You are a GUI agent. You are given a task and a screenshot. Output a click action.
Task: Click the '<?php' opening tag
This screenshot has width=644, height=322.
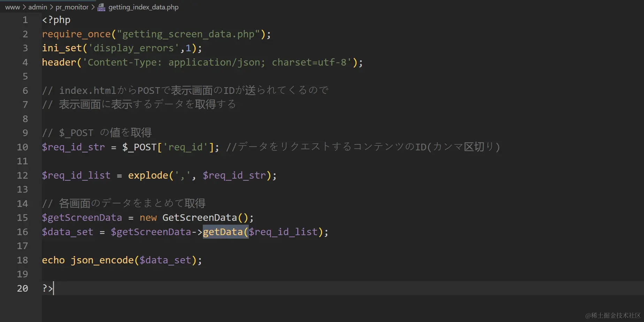pyautogui.click(x=56, y=20)
